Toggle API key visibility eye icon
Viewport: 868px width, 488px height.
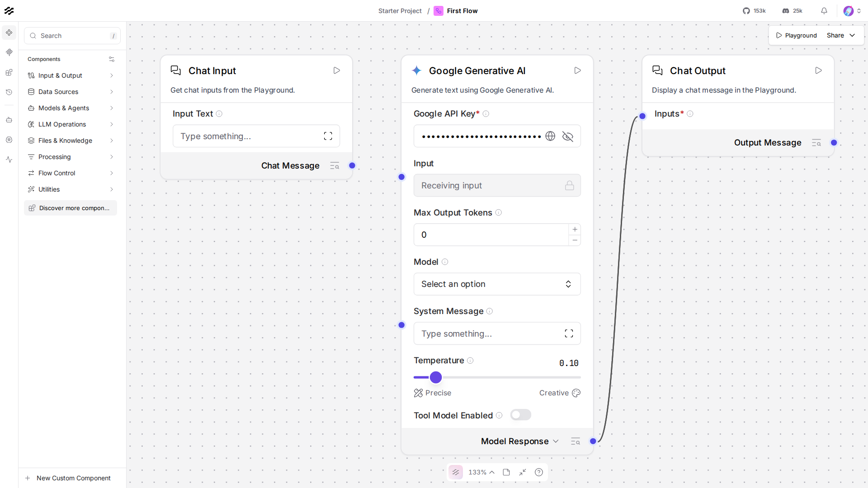[x=568, y=136]
